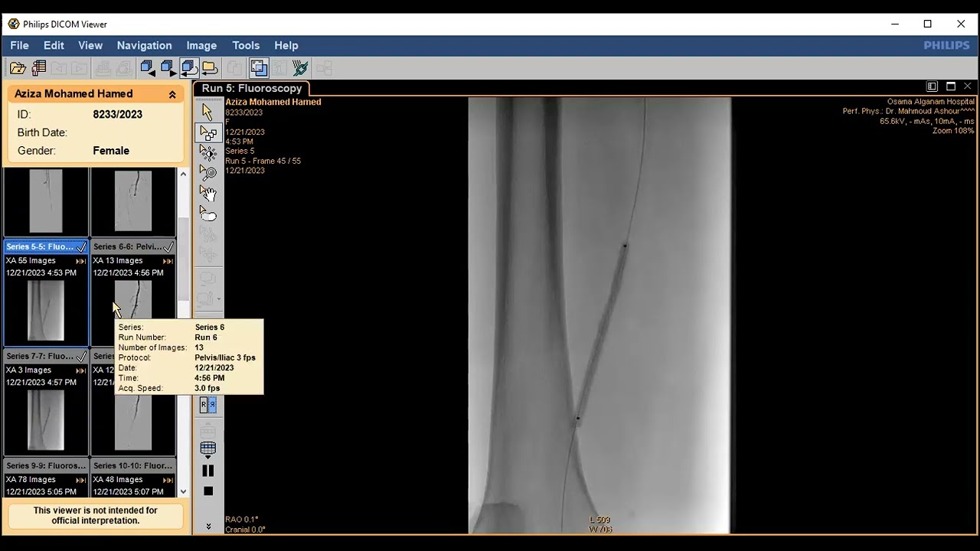Maximize the image viewport pane
Screen dimensions: 980x551
point(951,86)
